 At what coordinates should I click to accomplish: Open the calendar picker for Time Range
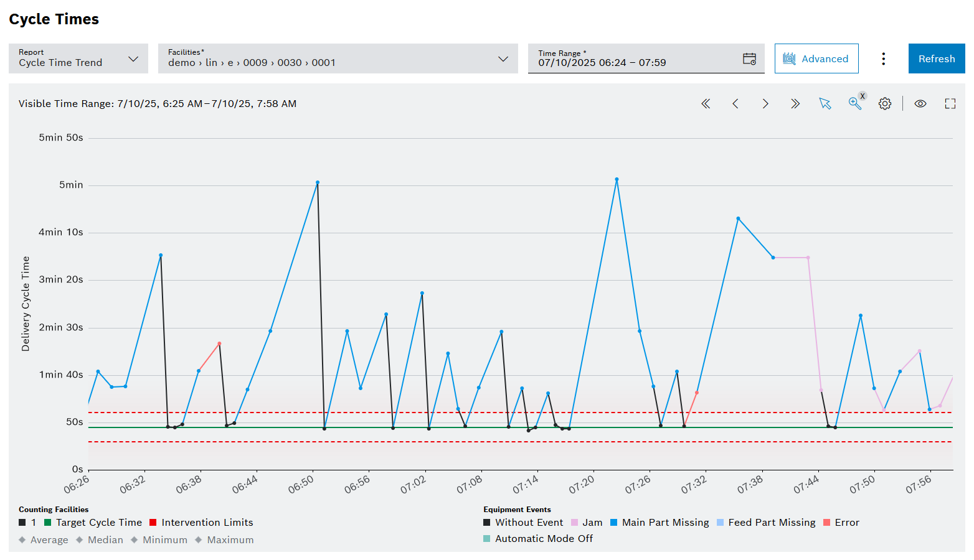(749, 58)
